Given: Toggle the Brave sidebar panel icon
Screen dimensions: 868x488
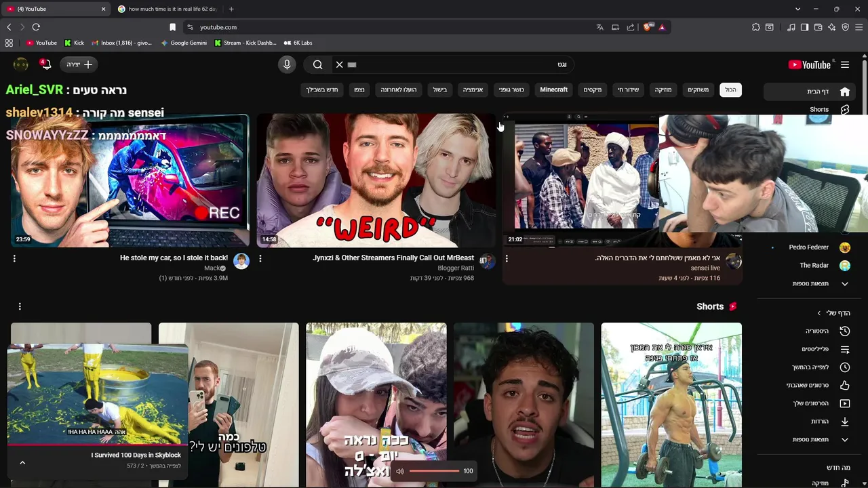Looking at the screenshot, I should pyautogui.click(x=804, y=27).
